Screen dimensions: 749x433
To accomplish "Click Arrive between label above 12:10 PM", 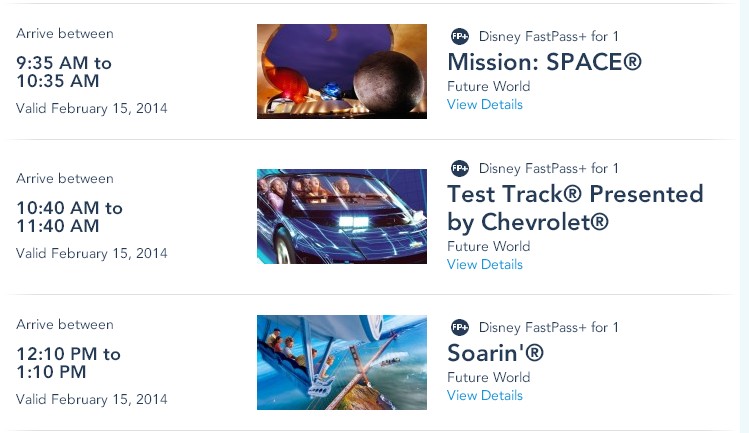I will (65, 324).
